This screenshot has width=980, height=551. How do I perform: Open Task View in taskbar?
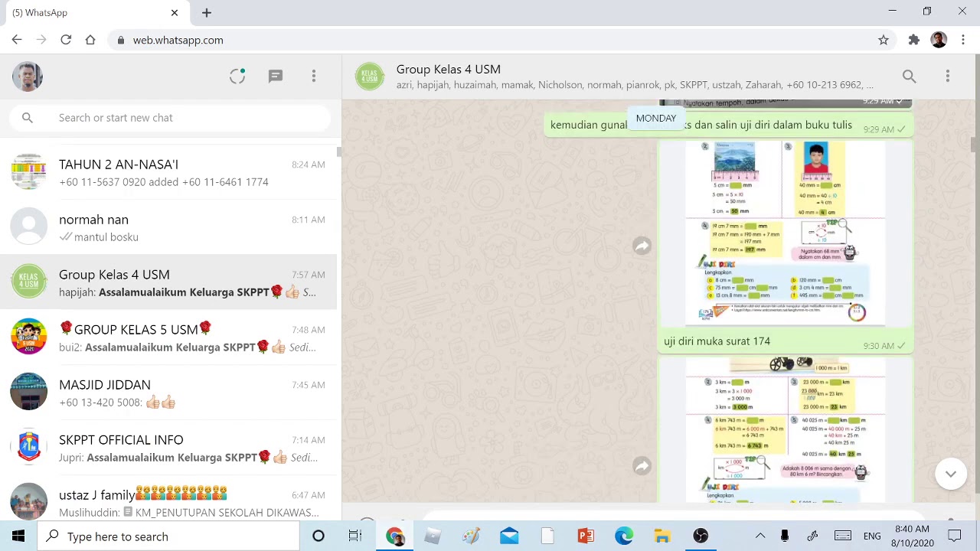coord(355,536)
